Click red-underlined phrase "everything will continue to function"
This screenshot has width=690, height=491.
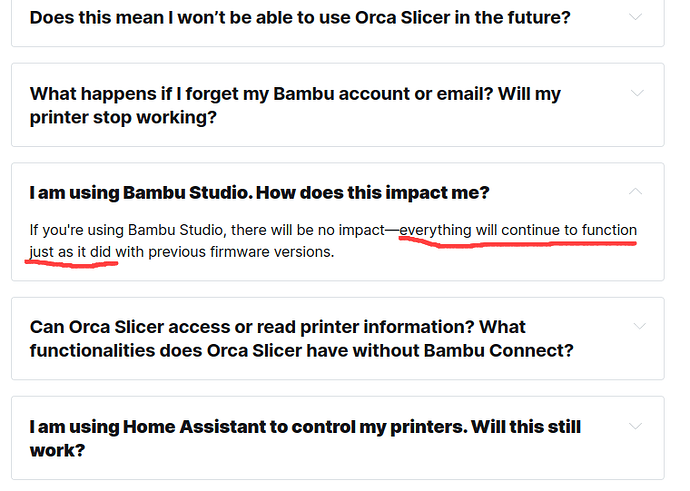518,230
